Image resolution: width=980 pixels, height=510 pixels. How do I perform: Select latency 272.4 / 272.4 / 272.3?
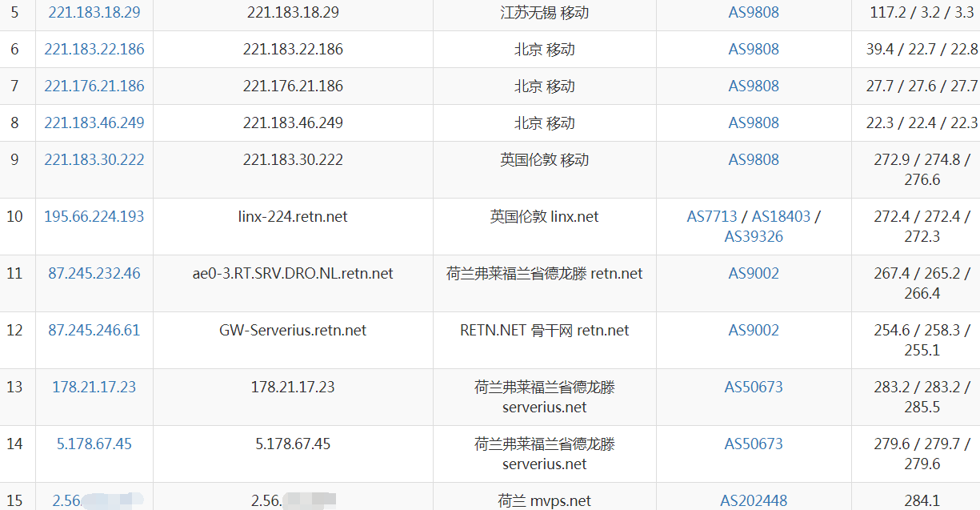click(x=922, y=227)
